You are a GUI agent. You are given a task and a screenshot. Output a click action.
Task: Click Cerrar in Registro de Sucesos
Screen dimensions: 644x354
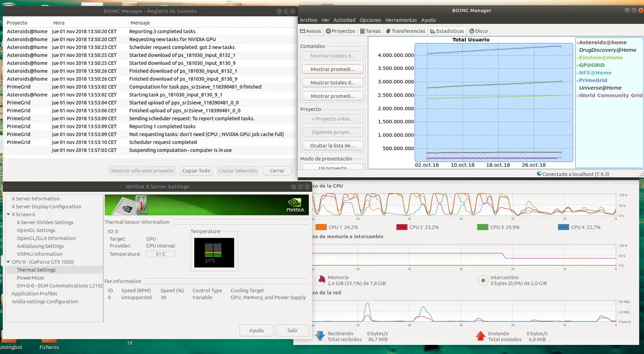point(277,171)
